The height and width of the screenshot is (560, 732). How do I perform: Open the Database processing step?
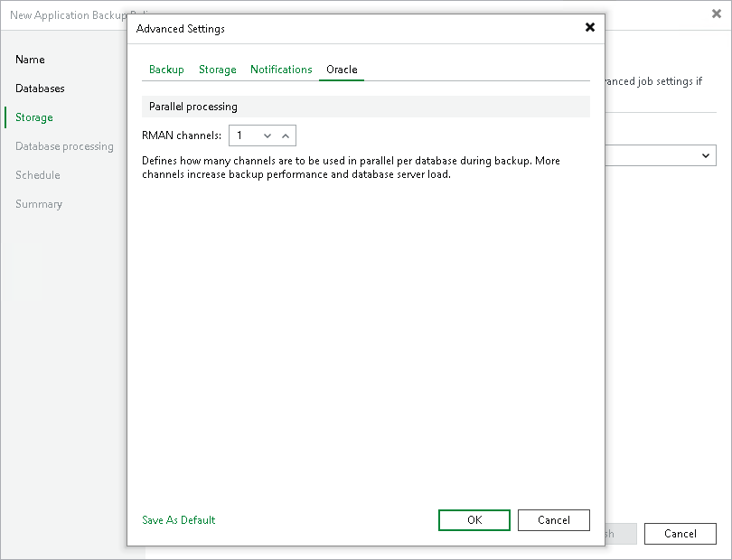coord(63,146)
